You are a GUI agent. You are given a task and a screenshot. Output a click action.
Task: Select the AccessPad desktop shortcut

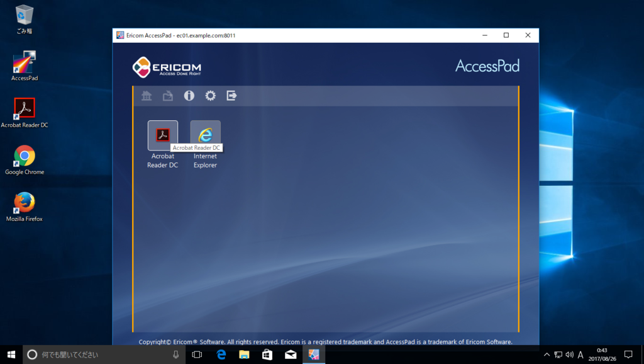[25, 65]
